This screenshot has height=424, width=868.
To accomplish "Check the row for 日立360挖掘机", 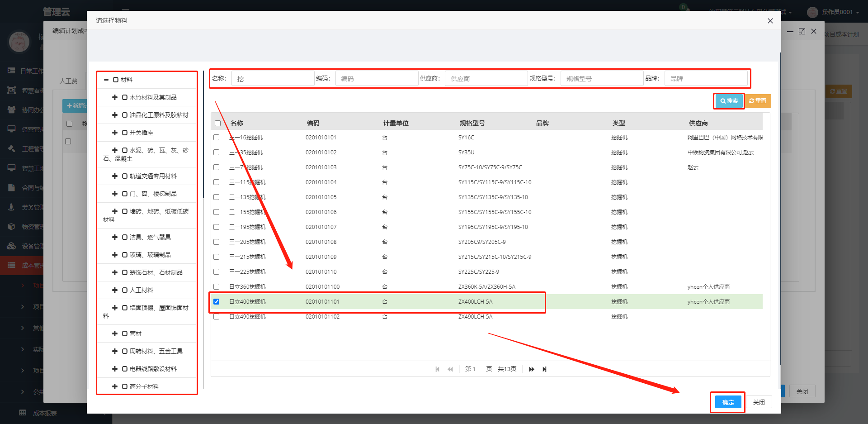I will 216,287.
